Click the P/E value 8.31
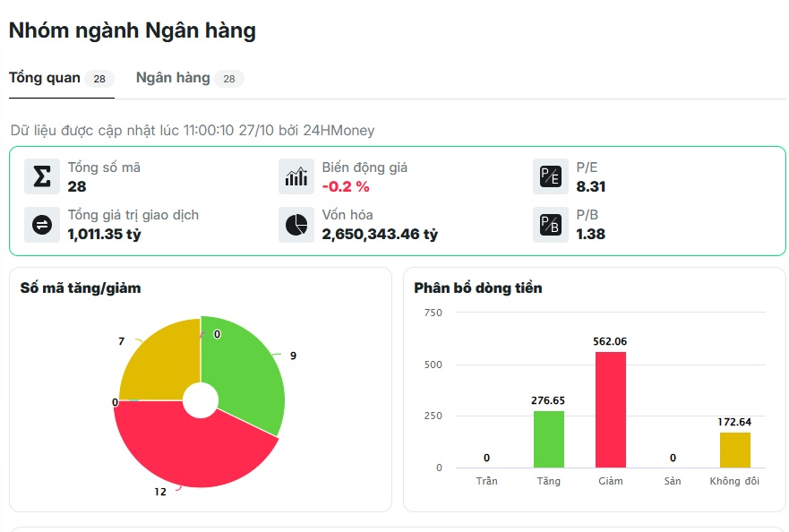Viewport: 789px width, 532px height. coord(591,186)
